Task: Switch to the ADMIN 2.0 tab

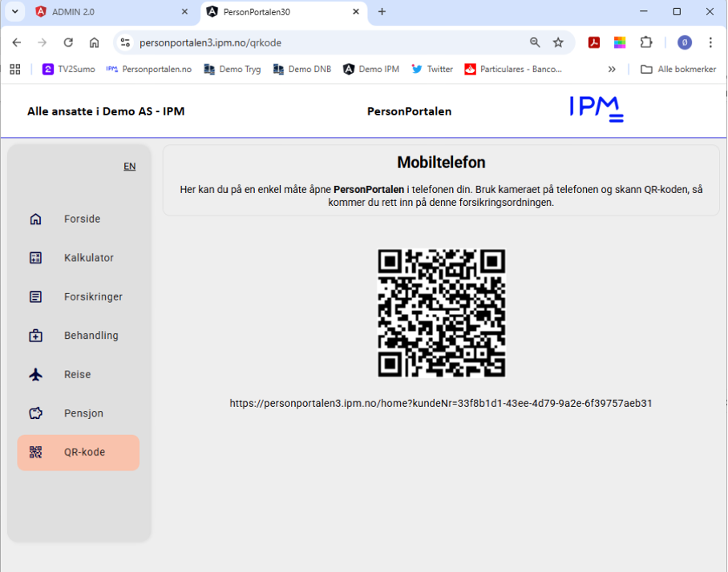Action: click(x=108, y=12)
